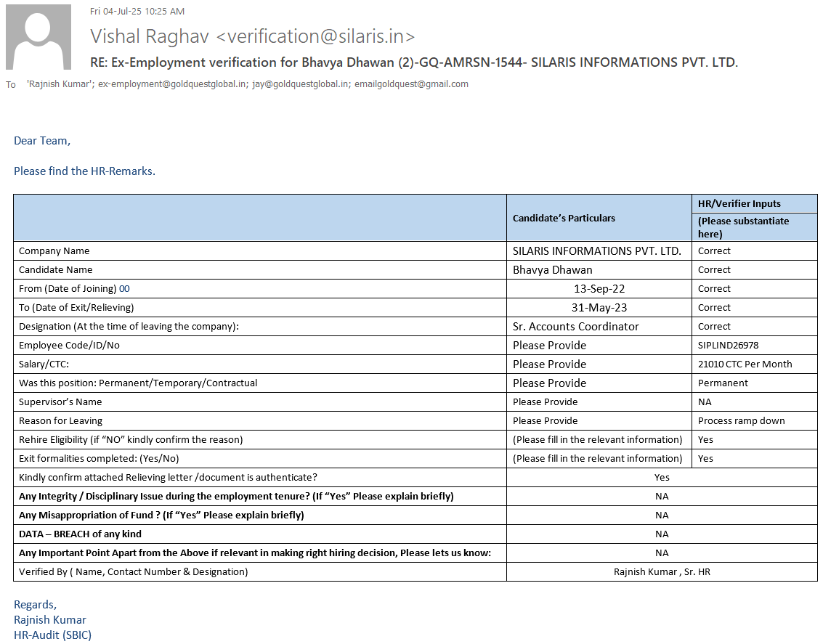Click the Sr. Accounts Coordinator designation cell
Screen dimensions: 823x644
pos(575,327)
